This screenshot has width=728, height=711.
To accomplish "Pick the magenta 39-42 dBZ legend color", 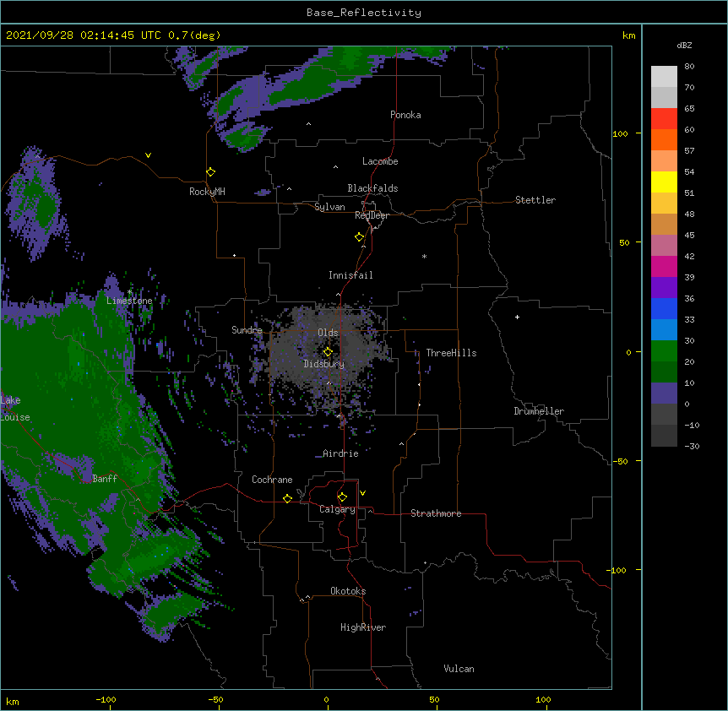I will pos(664,267).
